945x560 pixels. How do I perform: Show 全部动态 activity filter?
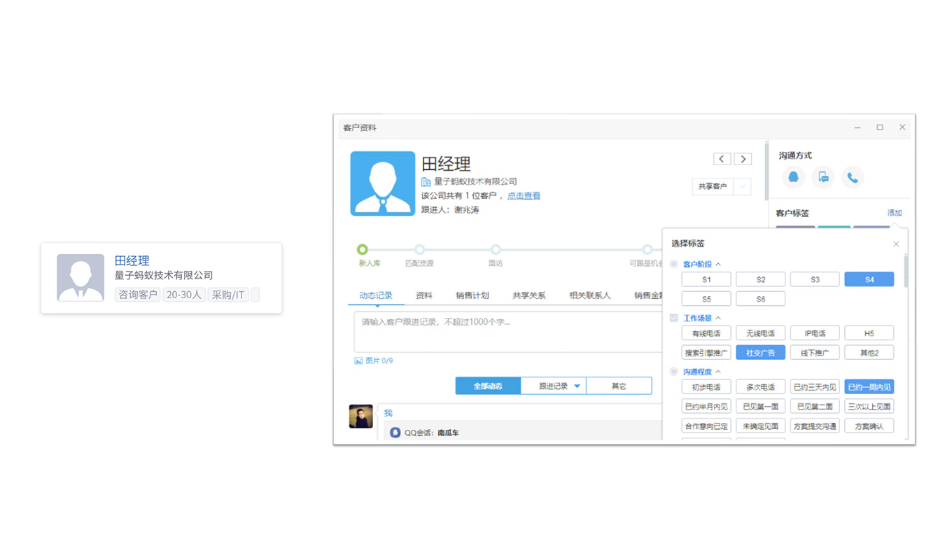(488, 386)
